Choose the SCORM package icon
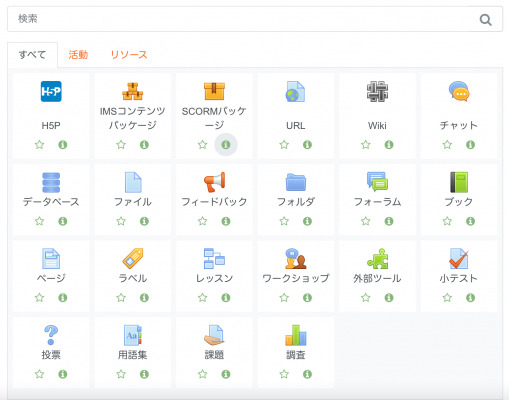Screen dimensions: 509x400 [x=214, y=91]
